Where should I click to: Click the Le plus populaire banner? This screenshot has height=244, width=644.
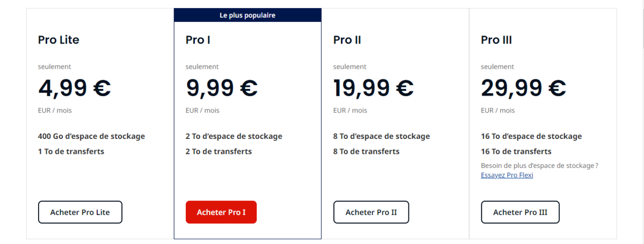[x=247, y=15]
